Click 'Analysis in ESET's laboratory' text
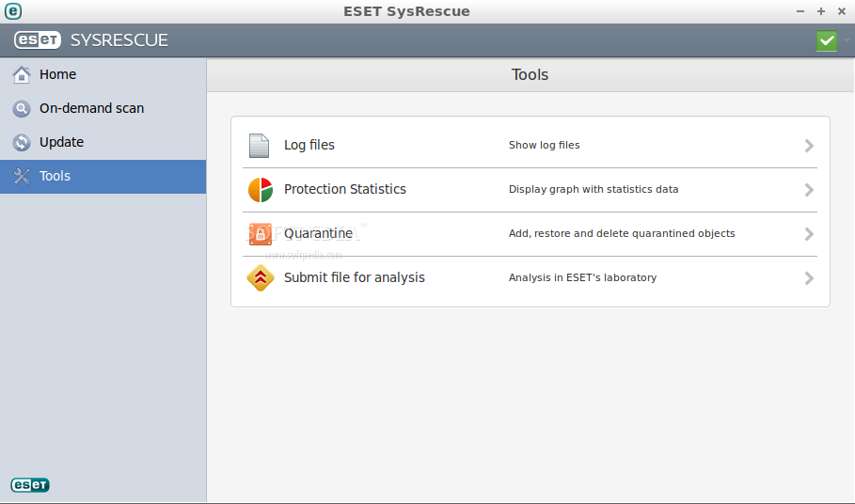The width and height of the screenshot is (855, 504). point(582,277)
